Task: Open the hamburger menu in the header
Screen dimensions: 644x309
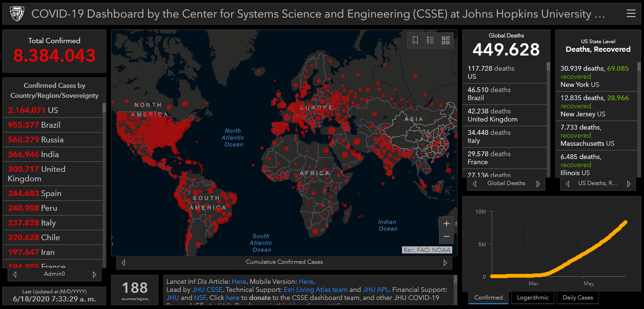Action: [631, 14]
